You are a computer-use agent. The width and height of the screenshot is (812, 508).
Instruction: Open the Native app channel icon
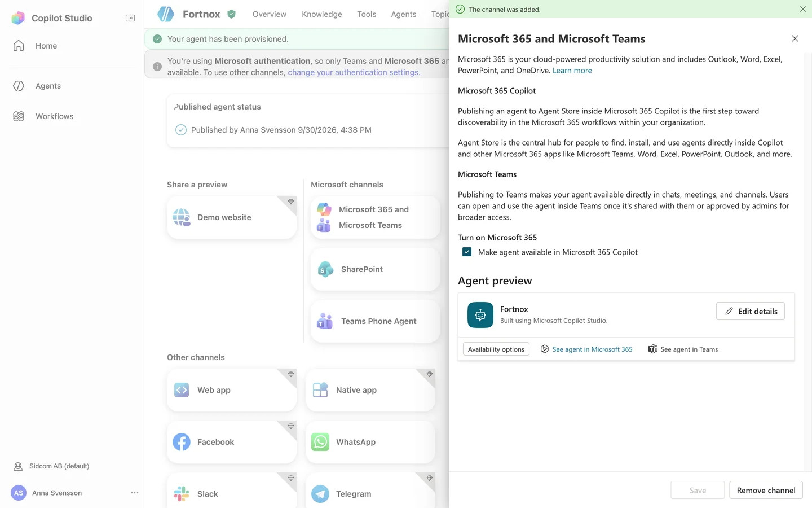[x=320, y=390]
